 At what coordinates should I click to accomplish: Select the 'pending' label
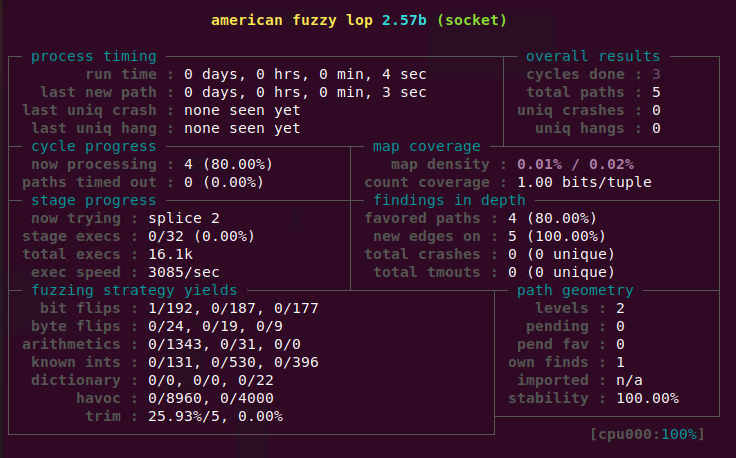pyautogui.click(x=557, y=327)
